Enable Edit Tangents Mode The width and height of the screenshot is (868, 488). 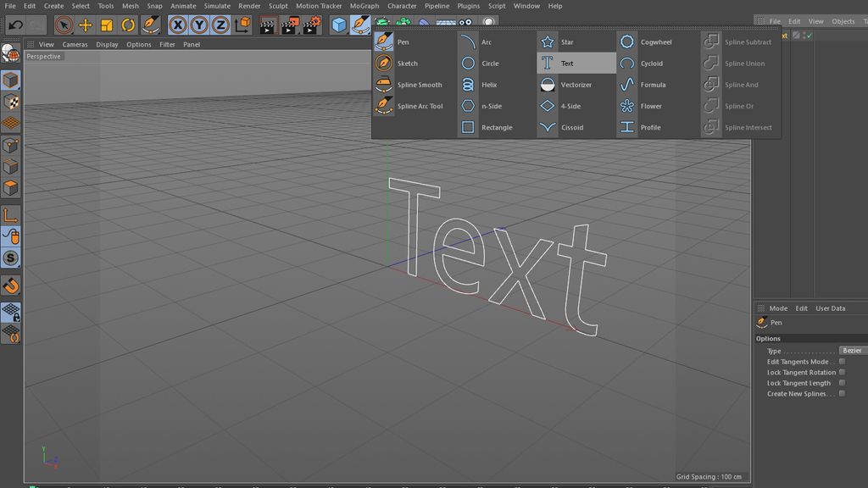(841, 361)
